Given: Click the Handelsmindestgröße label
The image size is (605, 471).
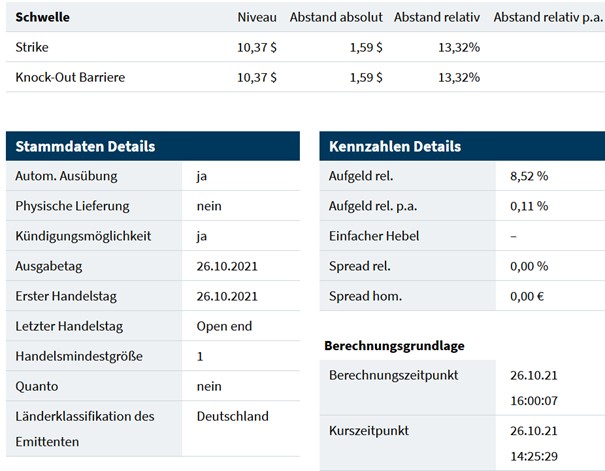Looking at the screenshot, I should tap(81, 356).
